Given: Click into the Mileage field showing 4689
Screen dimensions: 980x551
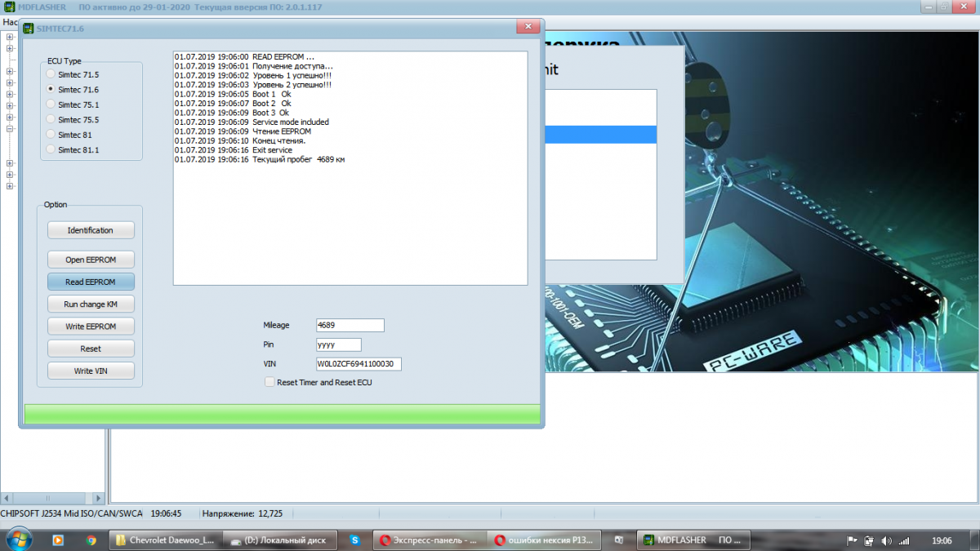Looking at the screenshot, I should tap(350, 325).
